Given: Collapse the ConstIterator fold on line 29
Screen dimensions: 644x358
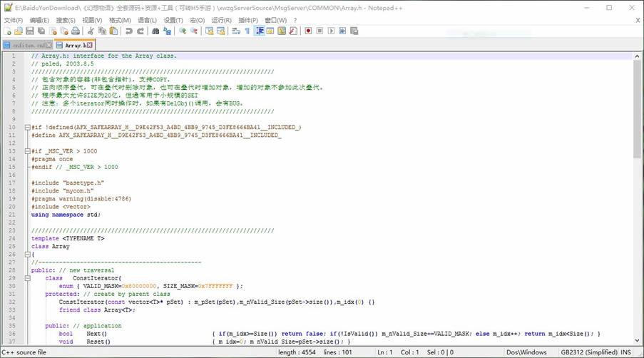Looking at the screenshot, I should (28, 278).
